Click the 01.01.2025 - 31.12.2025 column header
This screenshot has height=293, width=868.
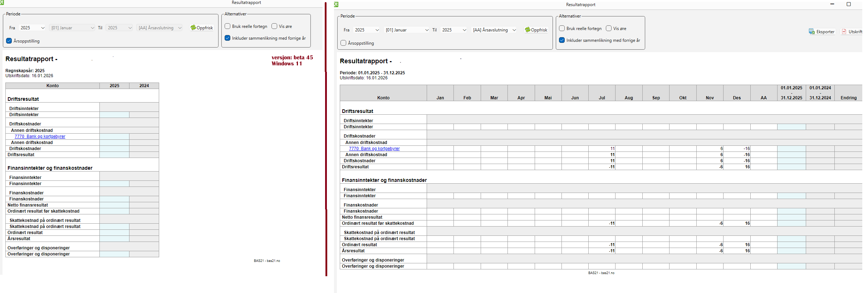click(791, 93)
